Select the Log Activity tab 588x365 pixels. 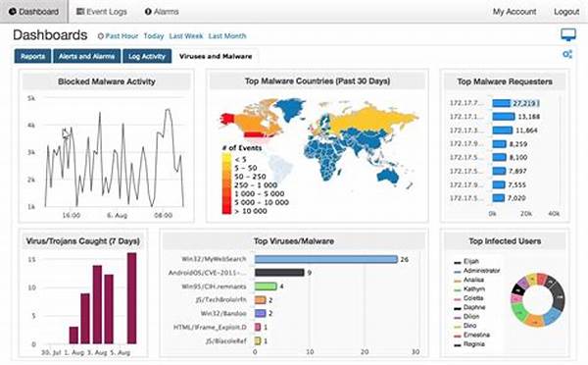pyautogui.click(x=147, y=56)
